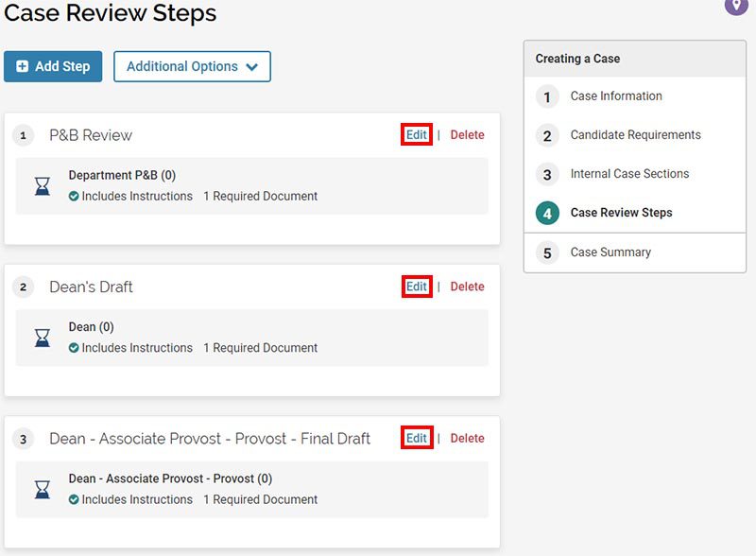This screenshot has width=756, height=556.
Task: Add a new review step
Action: (53, 66)
